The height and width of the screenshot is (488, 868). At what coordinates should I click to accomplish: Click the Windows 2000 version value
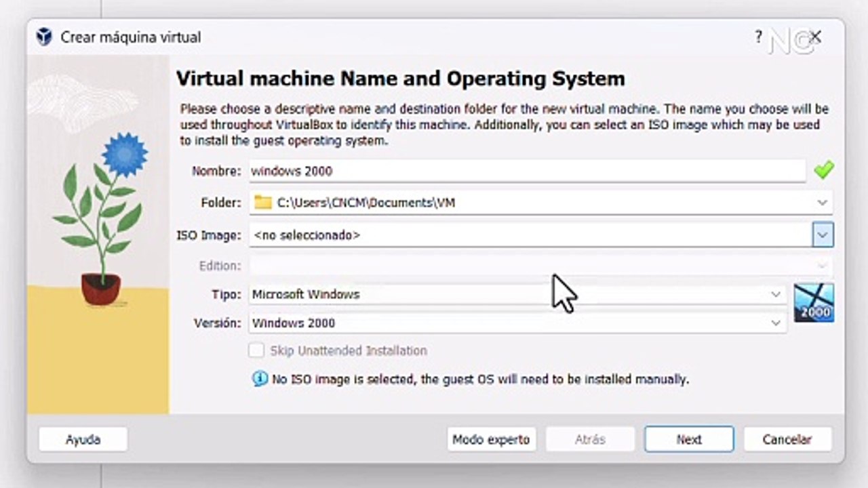pos(294,323)
